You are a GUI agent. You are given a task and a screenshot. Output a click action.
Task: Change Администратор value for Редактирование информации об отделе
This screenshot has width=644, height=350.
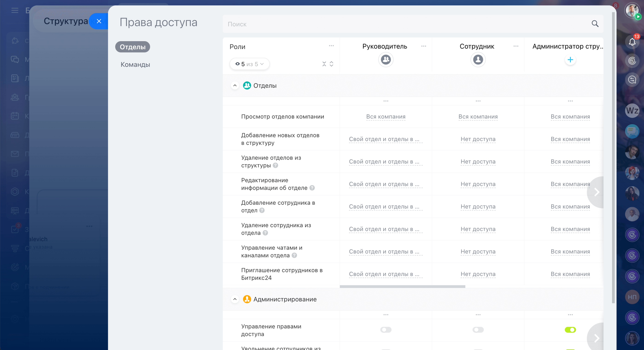pyautogui.click(x=570, y=184)
